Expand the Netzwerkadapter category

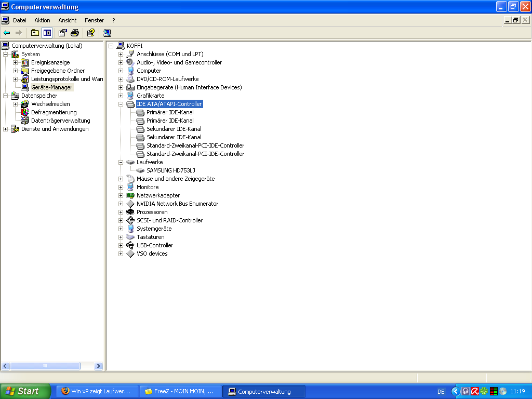tap(120, 195)
